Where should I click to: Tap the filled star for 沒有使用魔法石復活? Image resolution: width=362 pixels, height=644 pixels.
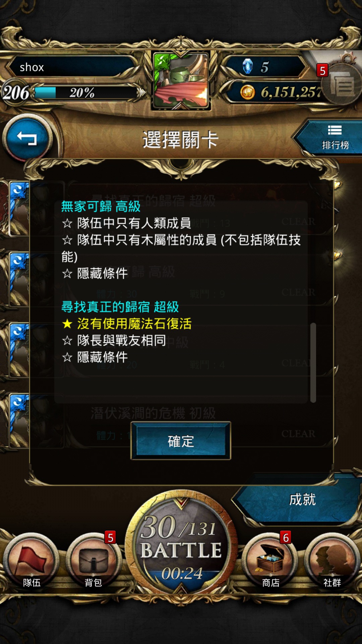pos(67,324)
